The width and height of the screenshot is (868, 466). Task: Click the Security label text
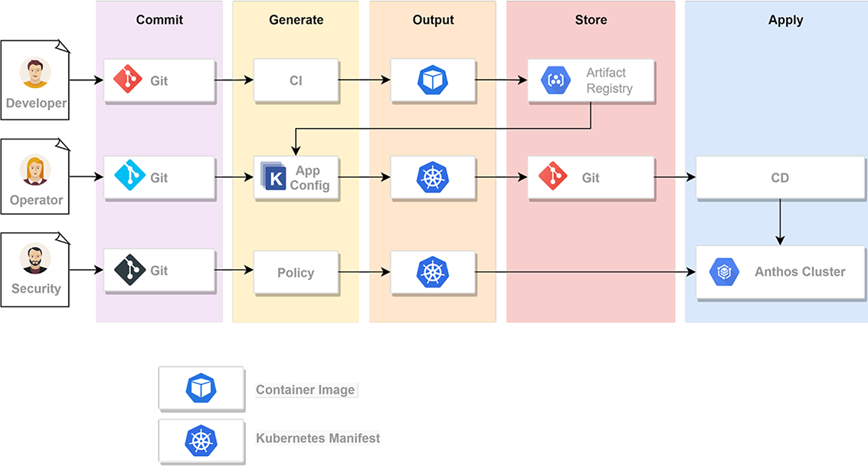point(36,289)
